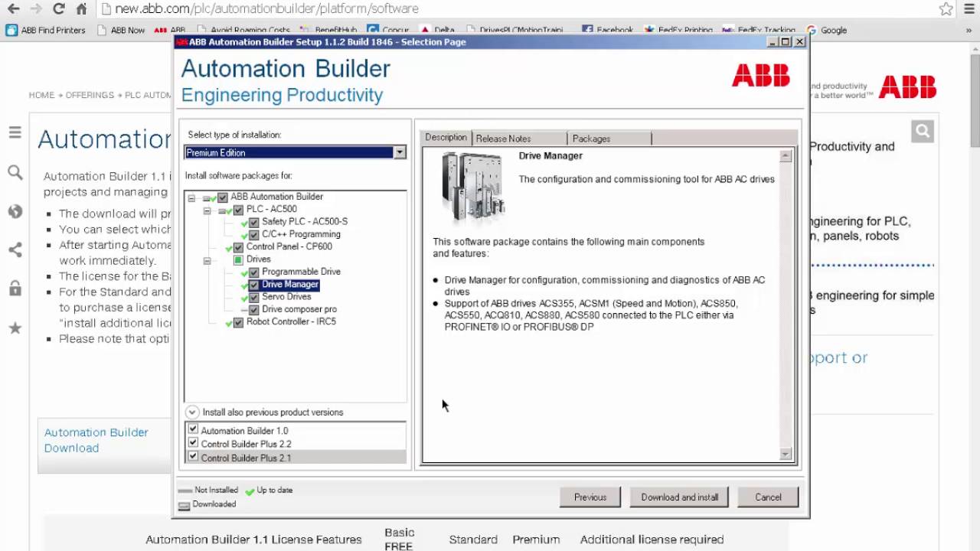Open the Automation Builder Download link
980x551 pixels.
coord(96,440)
